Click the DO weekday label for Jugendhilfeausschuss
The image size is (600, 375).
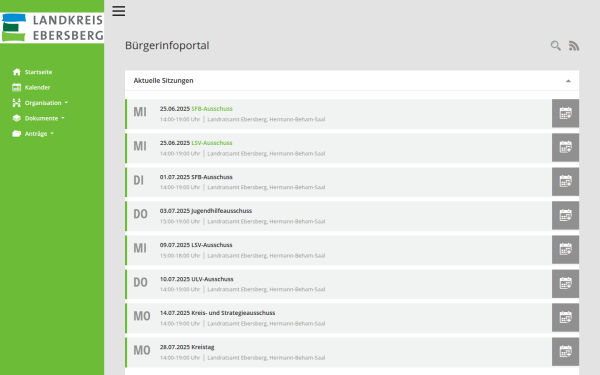(140, 214)
